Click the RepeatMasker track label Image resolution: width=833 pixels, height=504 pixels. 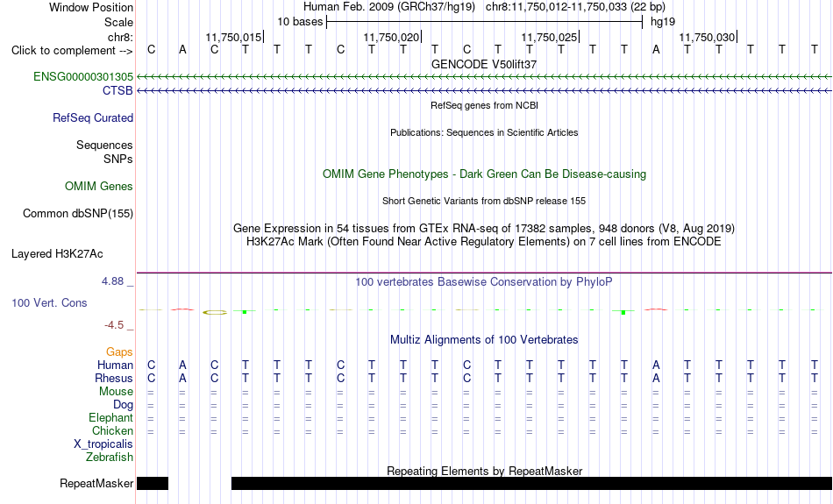point(96,483)
